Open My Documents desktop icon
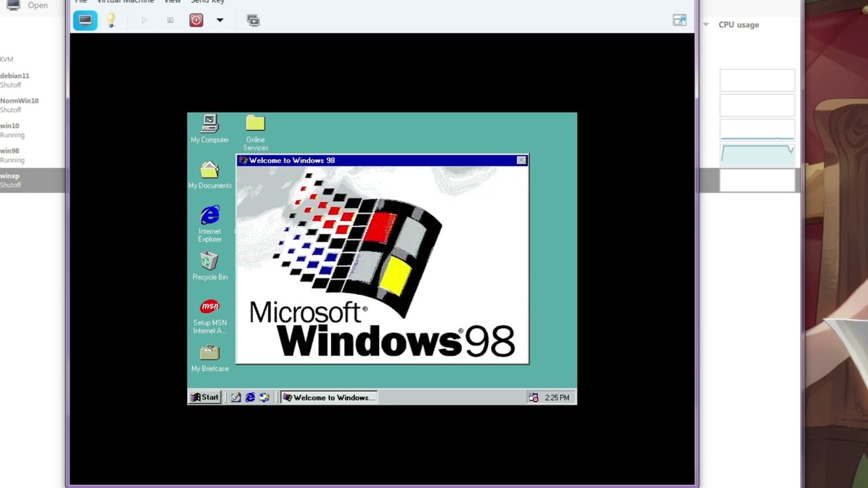The image size is (868, 488). (x=210, y=175)
